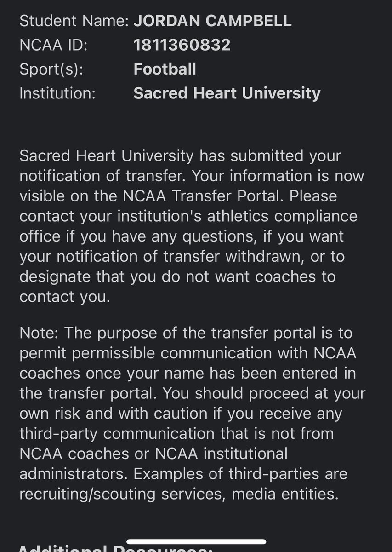Tap the Additional Resources heading
This screenshot has height=552, width=392.
115,548
